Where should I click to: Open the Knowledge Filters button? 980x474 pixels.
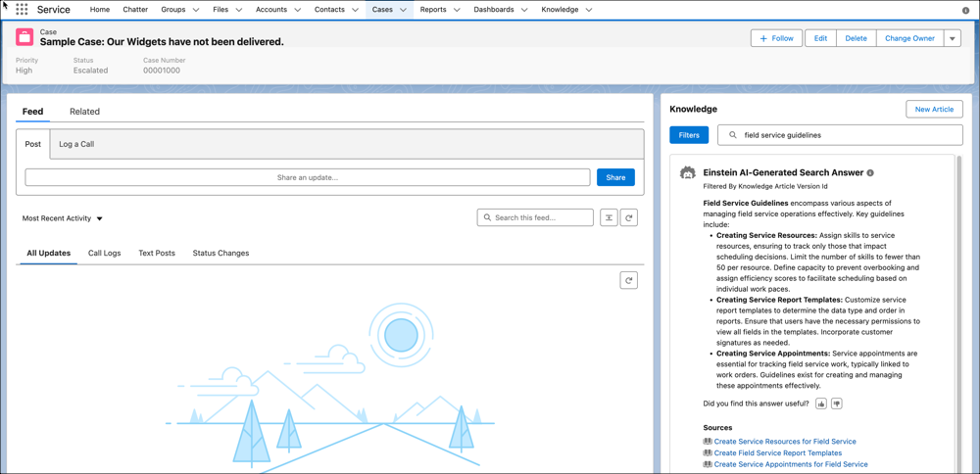coord(689,135)
